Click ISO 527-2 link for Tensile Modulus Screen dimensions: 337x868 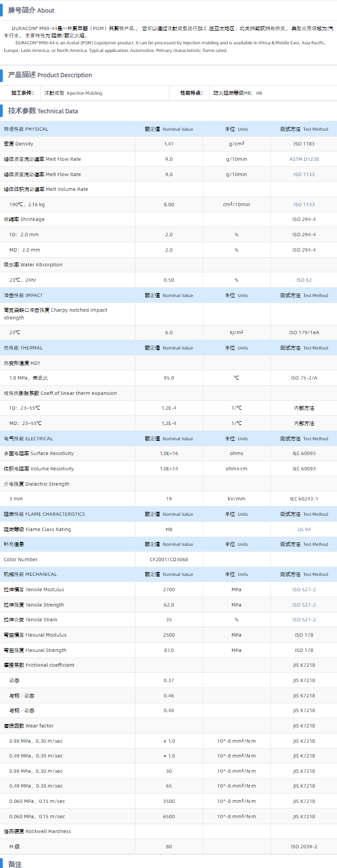pos(304,590)
